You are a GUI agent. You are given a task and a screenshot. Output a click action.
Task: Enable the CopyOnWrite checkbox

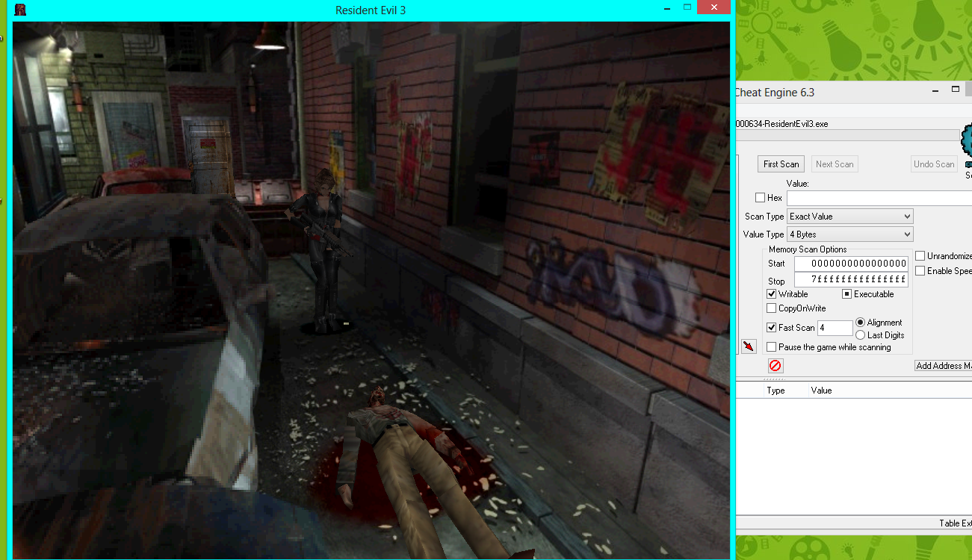click(771, 308)
